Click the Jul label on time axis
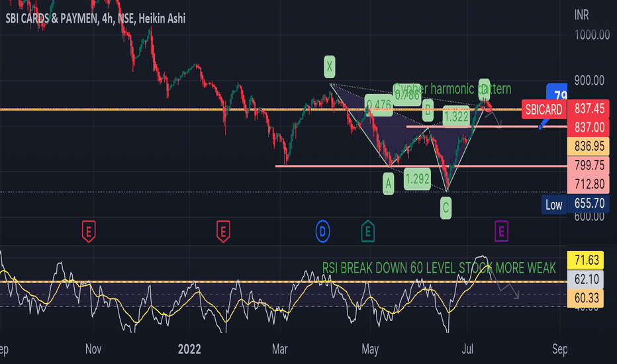Viewport: 617px width, 364px height. 467,349
